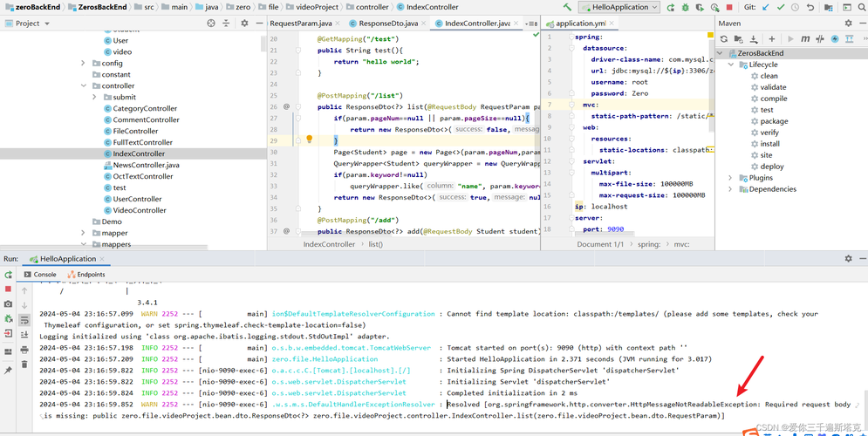Switch to the RequestParam.java editor tab

coord(301,24)
